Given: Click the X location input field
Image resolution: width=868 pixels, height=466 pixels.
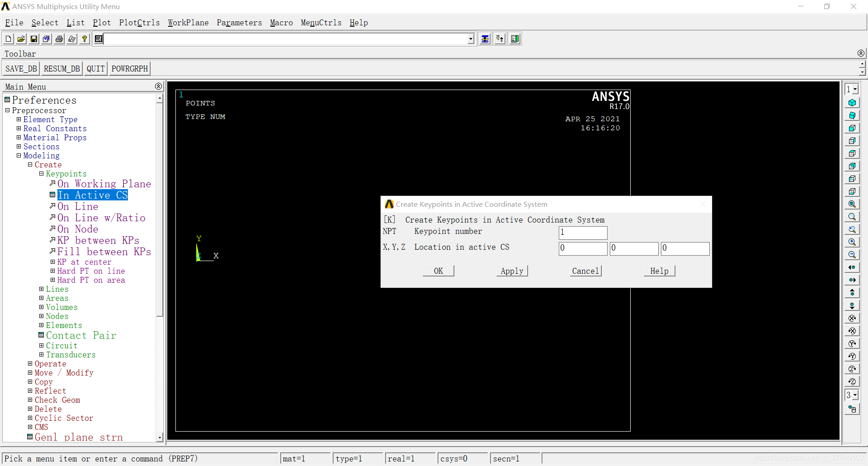Looking at the screenshot, I should point(583,248).
